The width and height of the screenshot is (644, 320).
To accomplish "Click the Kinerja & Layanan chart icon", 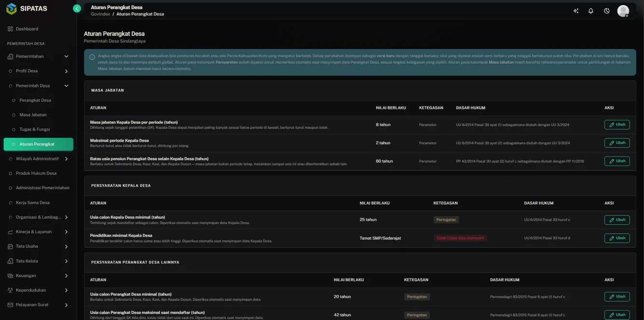I will 10,232.
